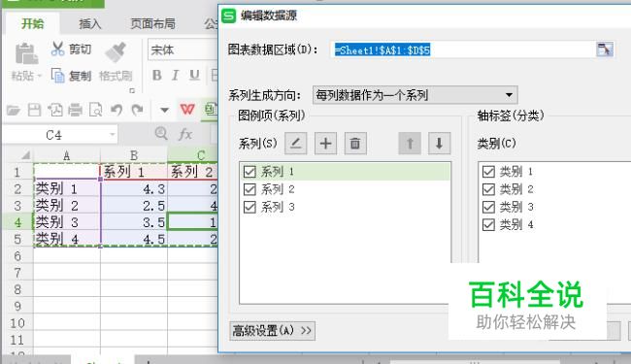Click the red WPS W icon
This screenshot has width=631, height=364.
(x=187, y=110)
